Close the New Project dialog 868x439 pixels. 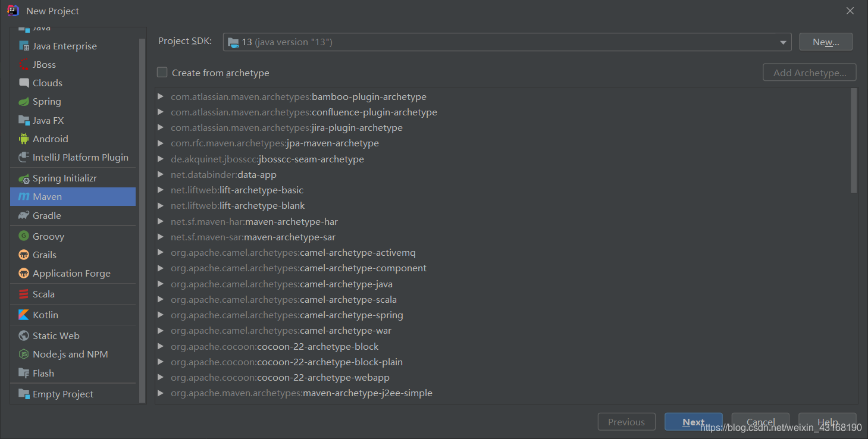(851, 11)
